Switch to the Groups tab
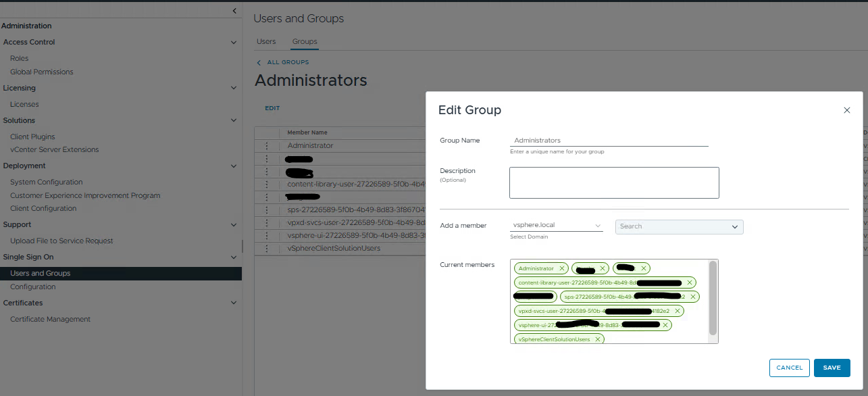The image size is (868, 396). coord(305,41)
